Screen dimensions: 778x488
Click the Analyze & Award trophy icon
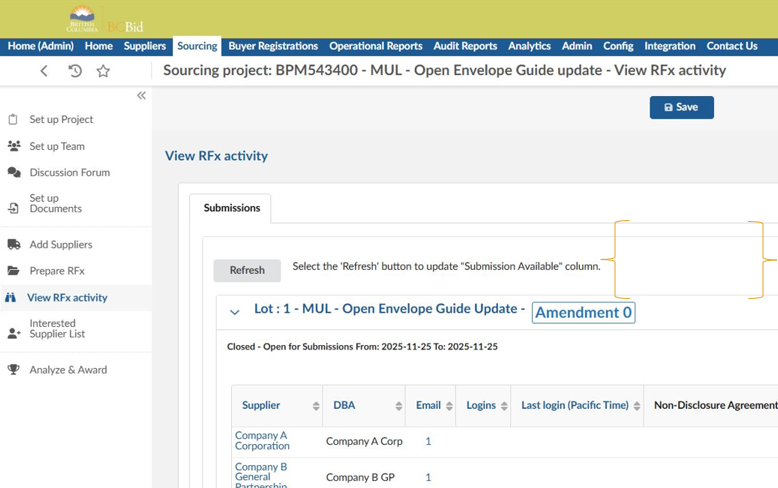13,370
